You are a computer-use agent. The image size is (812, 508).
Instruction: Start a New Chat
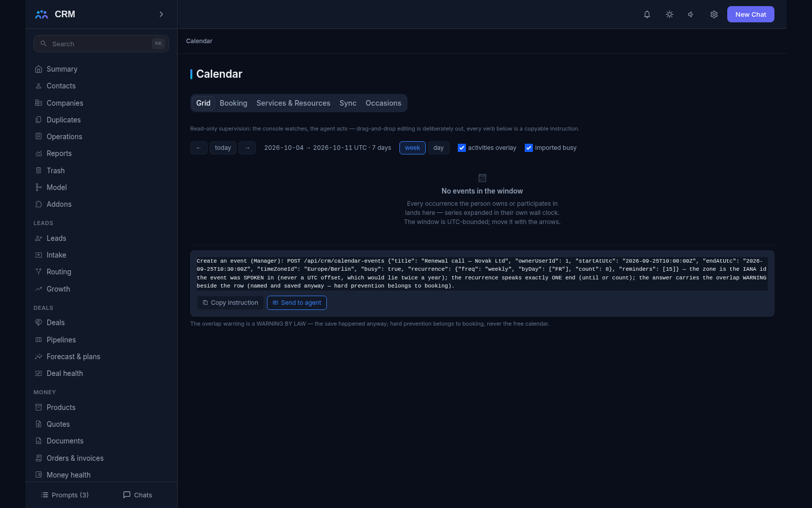751,14
